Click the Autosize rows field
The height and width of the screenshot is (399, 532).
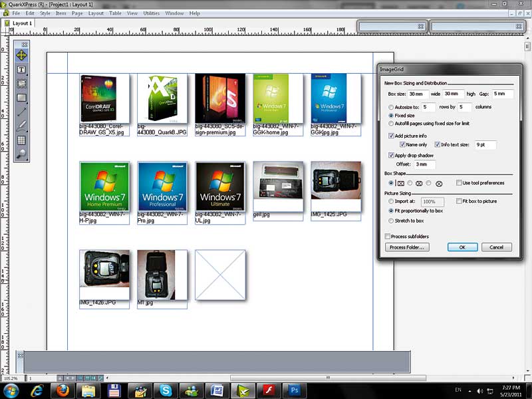[428, 107]
